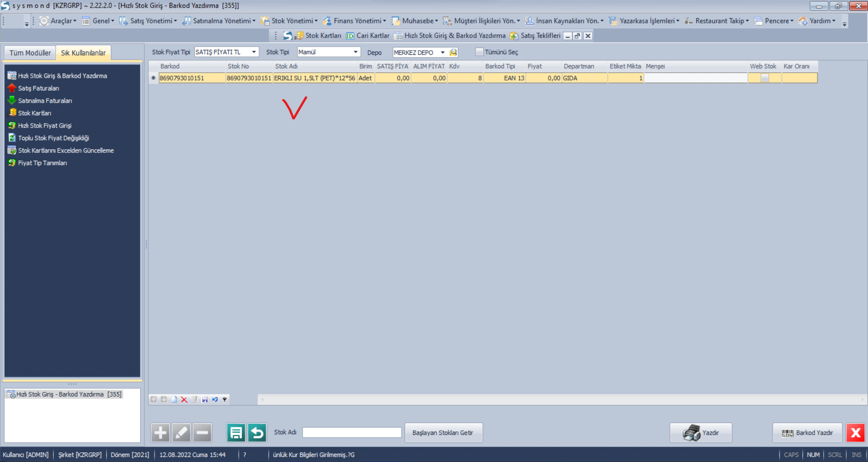Click the green undo arrow button

pos(257,433)
